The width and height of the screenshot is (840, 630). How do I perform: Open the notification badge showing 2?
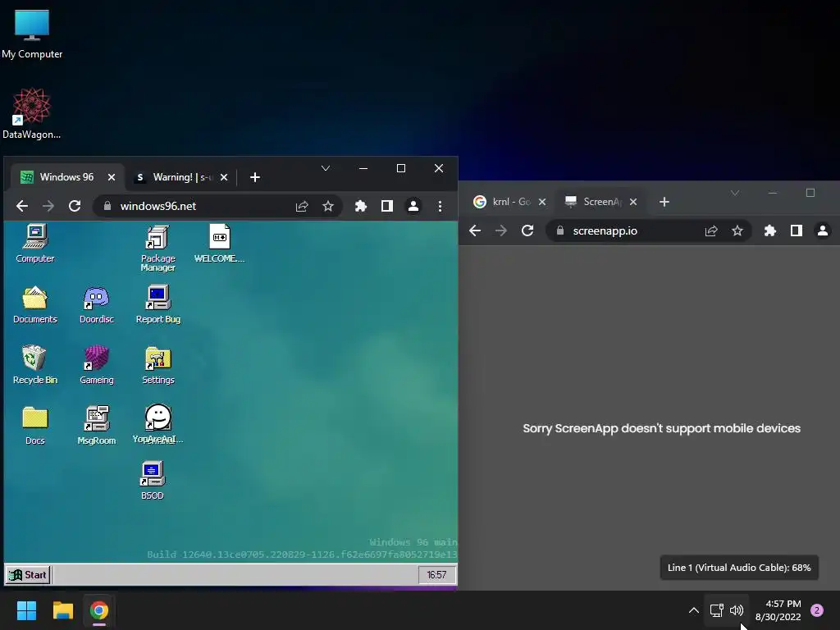coord(817,610)
